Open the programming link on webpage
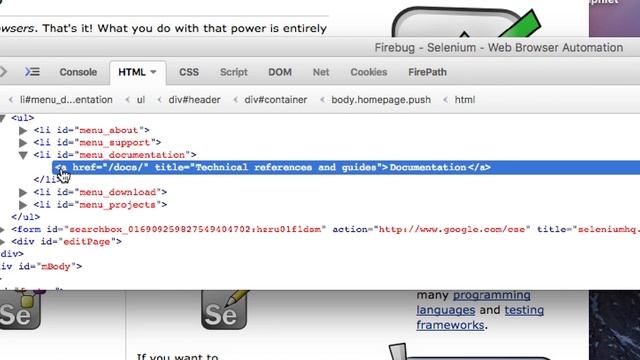Screen dimensions: 640x360 [x=491, y=295]
